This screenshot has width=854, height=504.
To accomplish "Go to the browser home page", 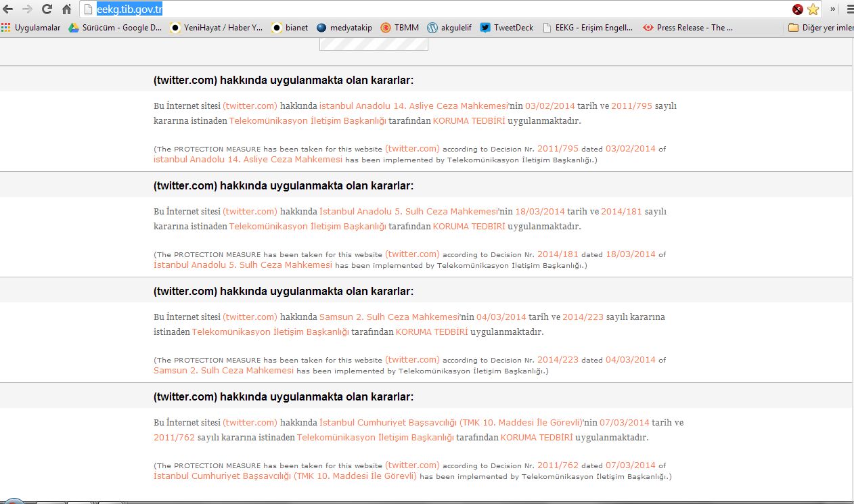I will click(66, 9).
